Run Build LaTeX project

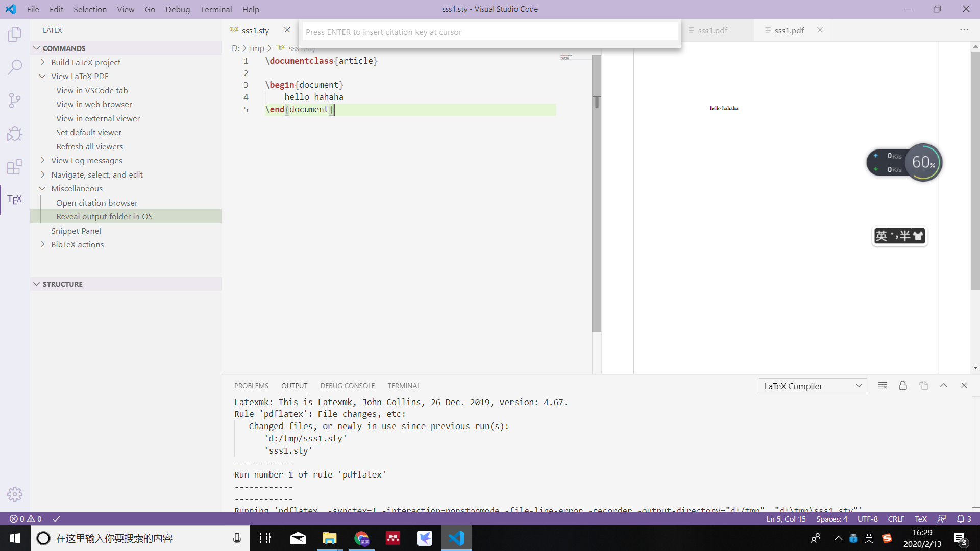click(85, 62)
